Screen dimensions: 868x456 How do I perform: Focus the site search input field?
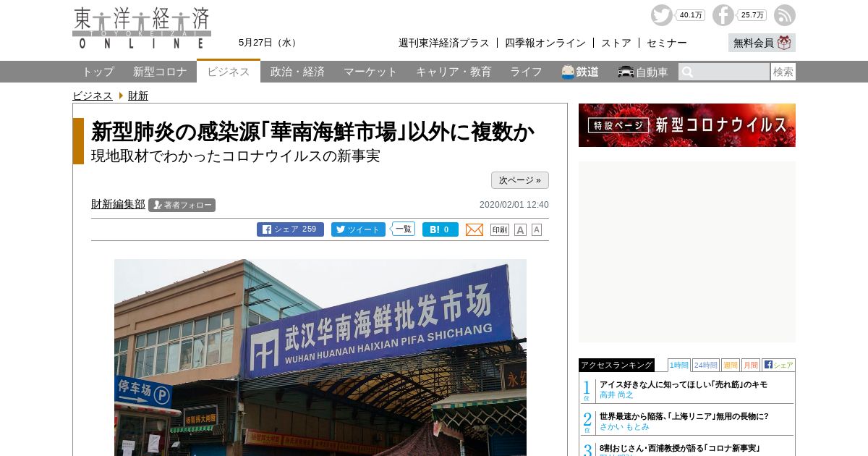[x=724, y=72]
